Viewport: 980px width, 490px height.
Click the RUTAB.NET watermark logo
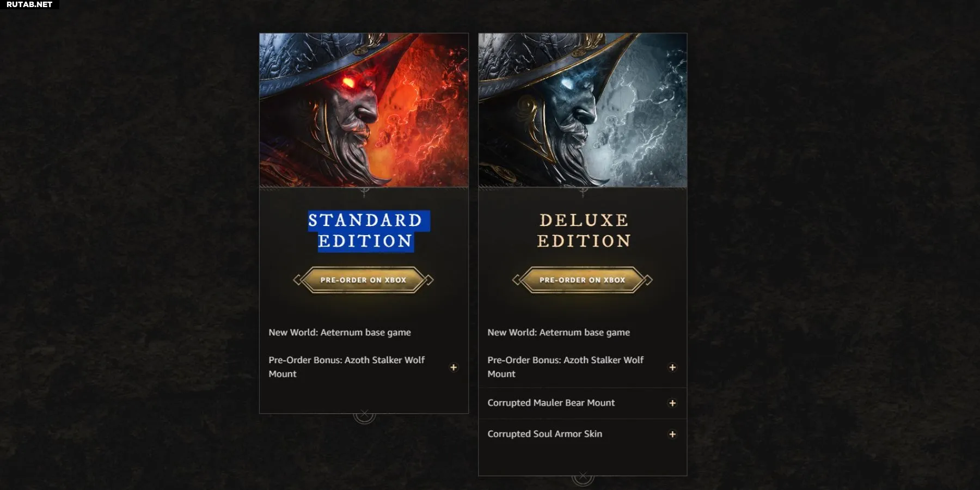(29, 4)
